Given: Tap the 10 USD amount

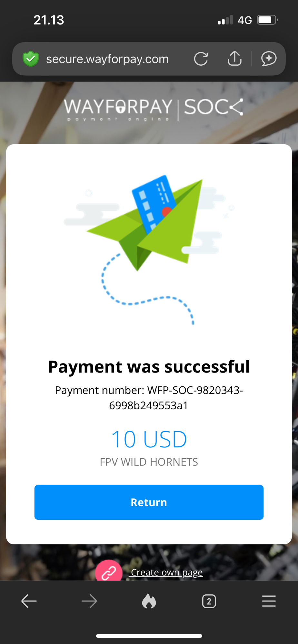Looking at the screenshot, I should [149, 439].
